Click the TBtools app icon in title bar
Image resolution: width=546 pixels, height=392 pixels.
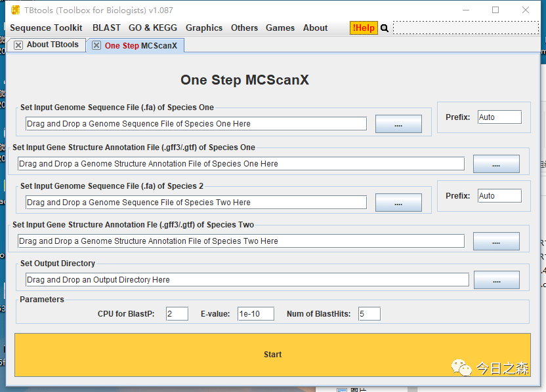tap(15, 10)
